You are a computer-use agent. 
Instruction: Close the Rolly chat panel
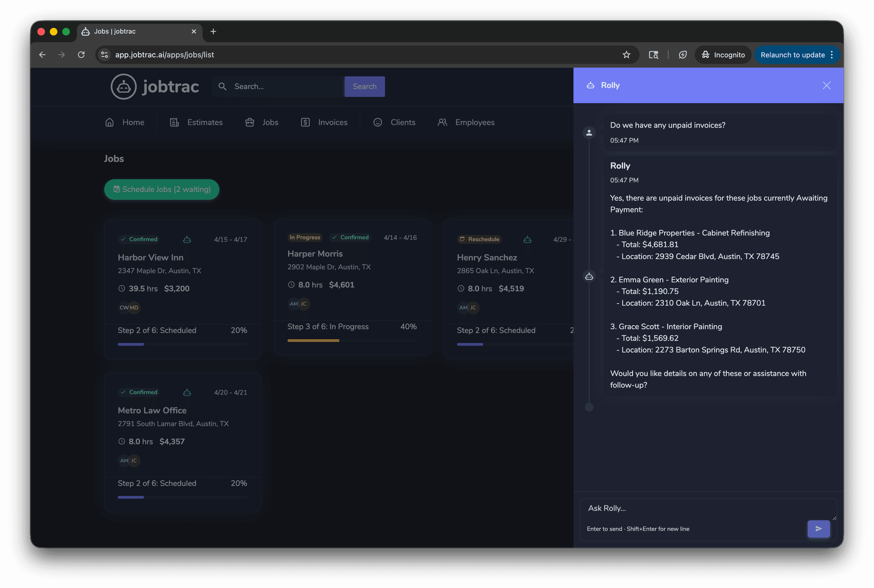826,86
